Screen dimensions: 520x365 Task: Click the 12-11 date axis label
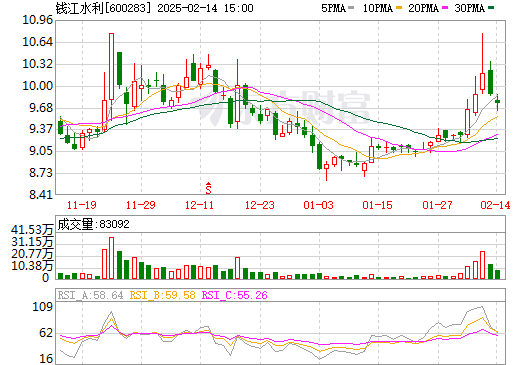click(200, 205)
